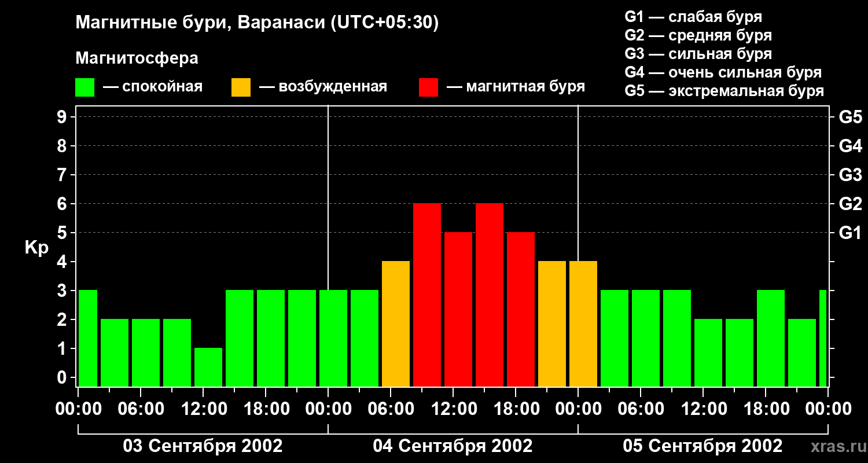Click the 'G2' label on the right axis
868x463 pixels.
tap(850, 204)
